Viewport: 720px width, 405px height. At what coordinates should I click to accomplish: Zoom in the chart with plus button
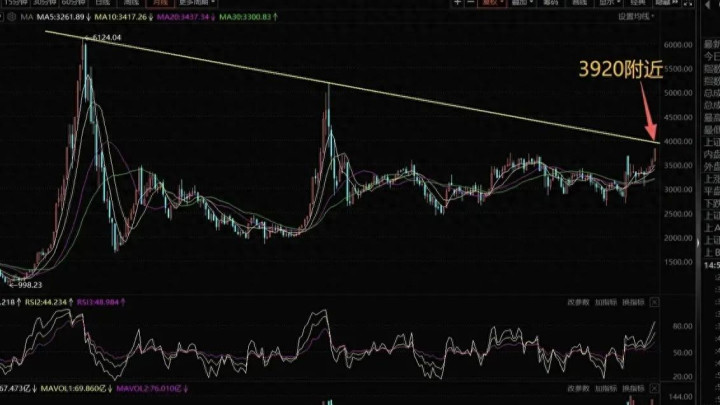click(x=458, y=2)
